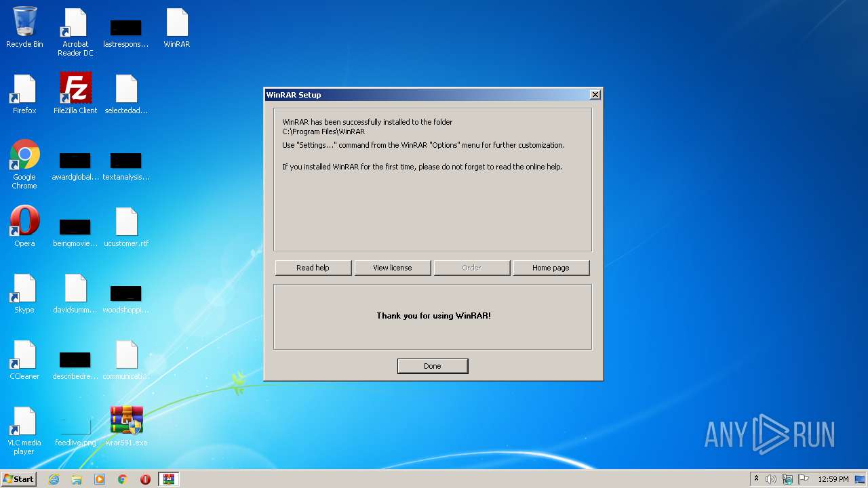Show hidden tray icons arrow

(x=757, y=479)
